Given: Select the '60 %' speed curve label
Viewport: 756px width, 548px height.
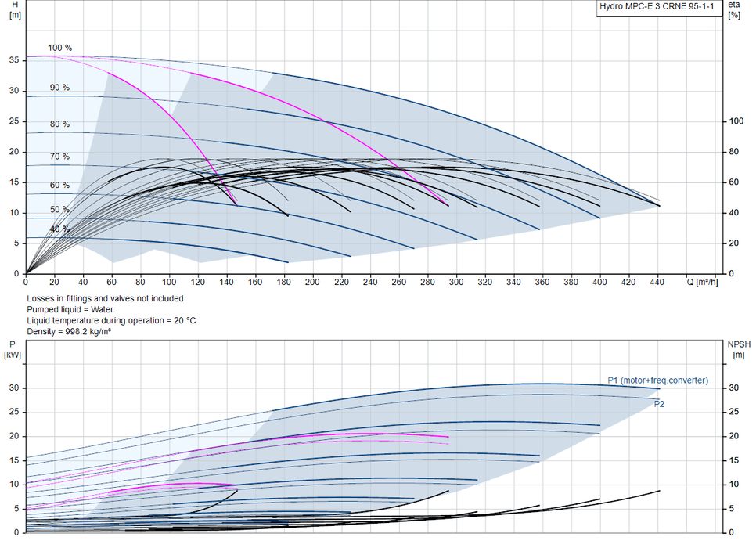Looking at the screenshot, I should pyautogui.click(x=59, y=185).
